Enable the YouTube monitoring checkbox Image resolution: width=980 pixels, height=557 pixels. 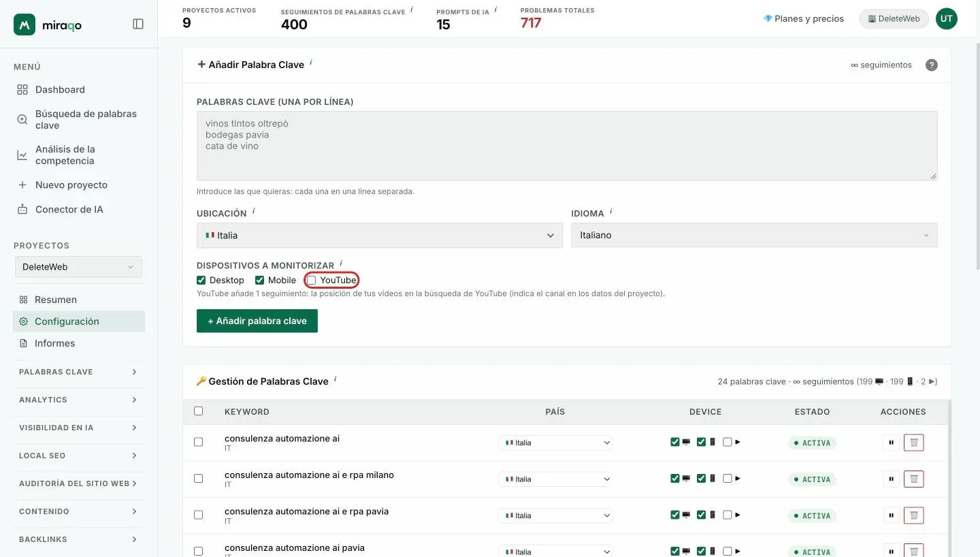coord(312,280)
